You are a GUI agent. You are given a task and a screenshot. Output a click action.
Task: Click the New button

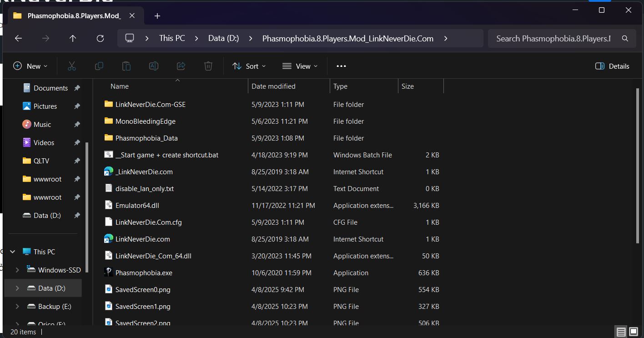click(30, 66)
